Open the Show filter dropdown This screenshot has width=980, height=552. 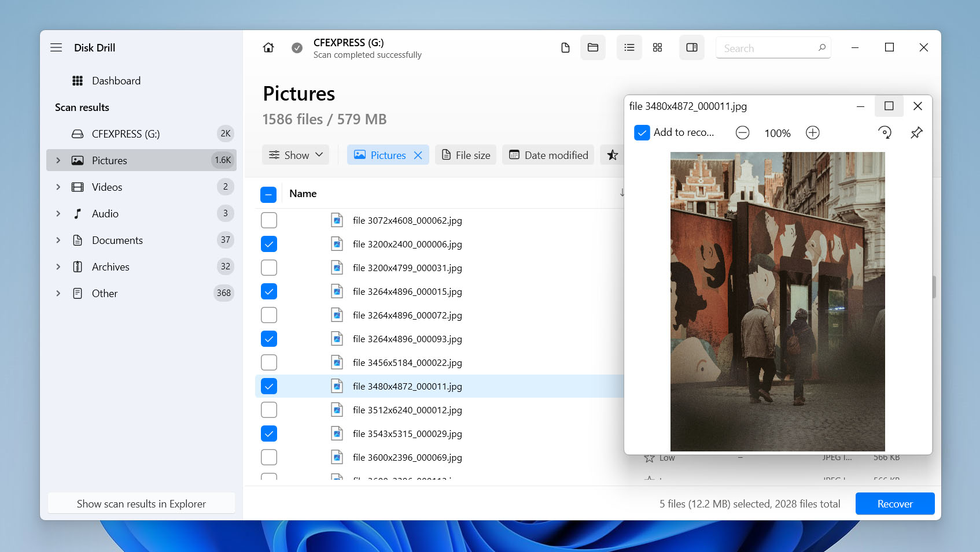(x=296, y=155)
